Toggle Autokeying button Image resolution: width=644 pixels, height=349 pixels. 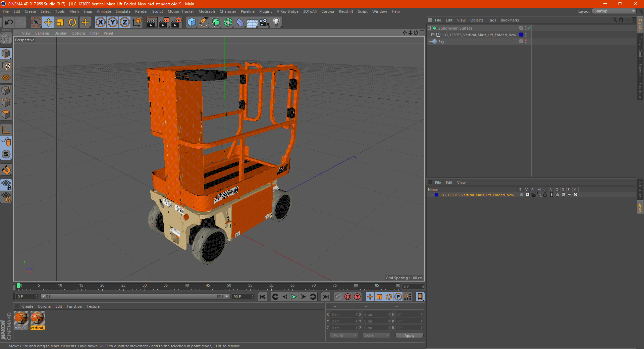tap(348, 297)
